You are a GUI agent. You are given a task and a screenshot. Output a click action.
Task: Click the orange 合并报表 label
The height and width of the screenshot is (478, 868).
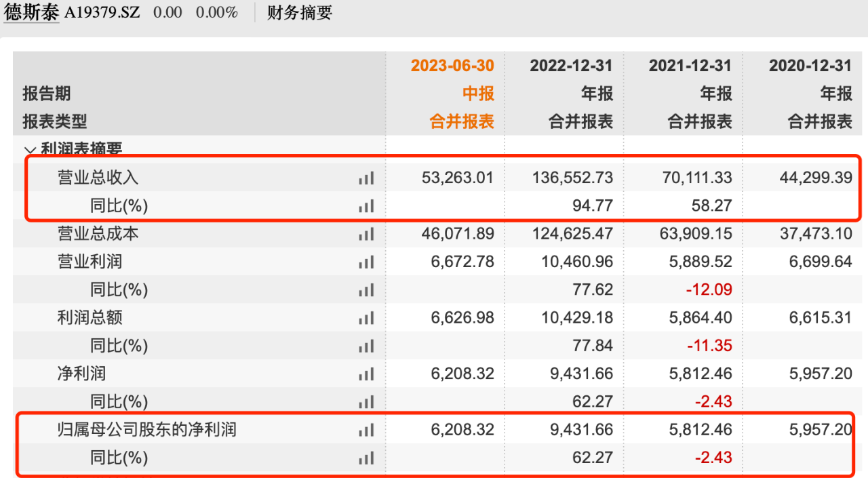pyautogui.click(x=462, y=122)
